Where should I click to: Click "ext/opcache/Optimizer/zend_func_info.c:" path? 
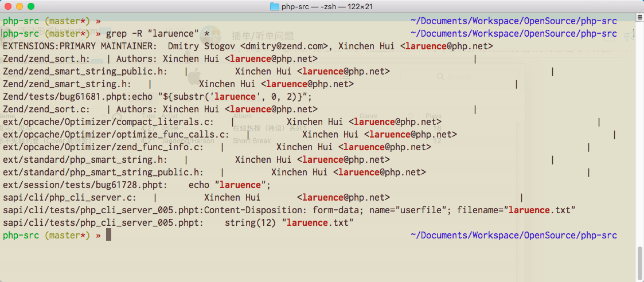(103, 147)
